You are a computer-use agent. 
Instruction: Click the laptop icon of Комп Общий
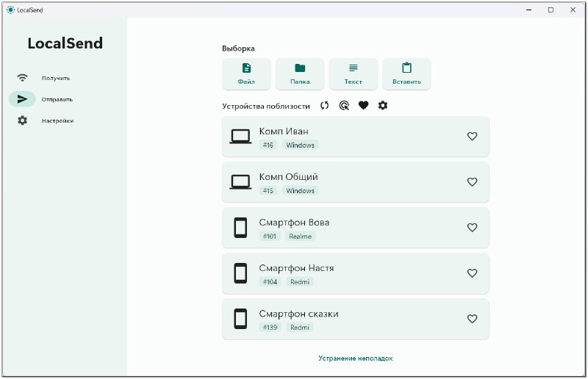(240, 182)
